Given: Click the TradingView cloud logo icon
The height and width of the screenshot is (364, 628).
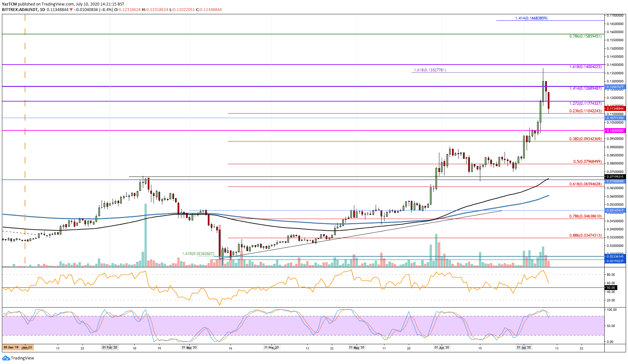Looking at the screenshot, I should click(x=6, y=358).
